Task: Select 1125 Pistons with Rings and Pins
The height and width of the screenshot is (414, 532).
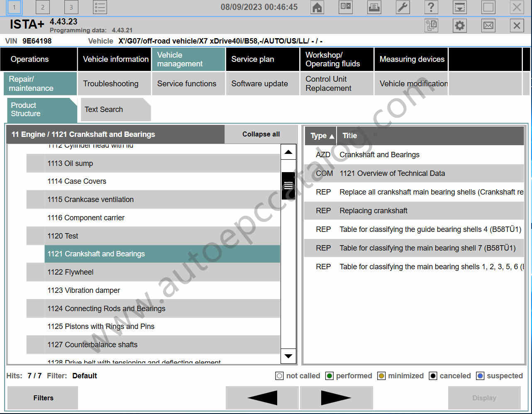Action: coord(153,326)
